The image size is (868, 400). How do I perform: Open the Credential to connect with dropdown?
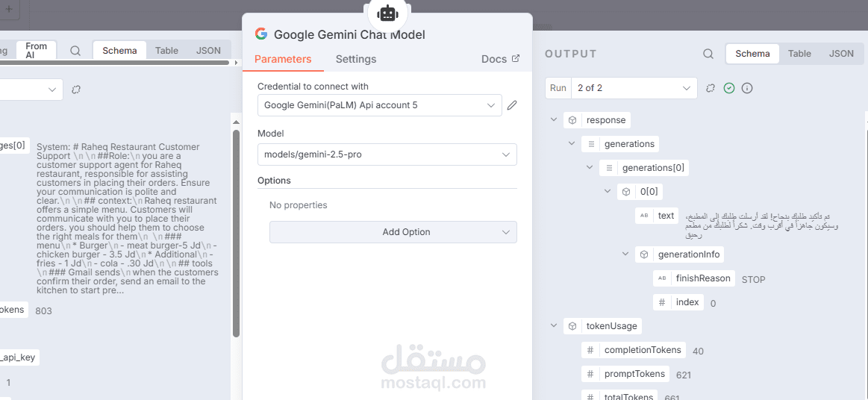[380, 105]
